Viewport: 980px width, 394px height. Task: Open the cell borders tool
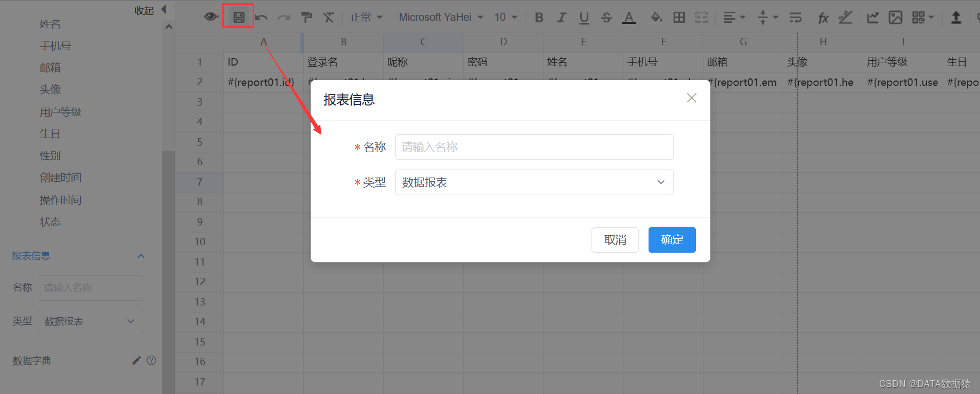coord(679,18)
